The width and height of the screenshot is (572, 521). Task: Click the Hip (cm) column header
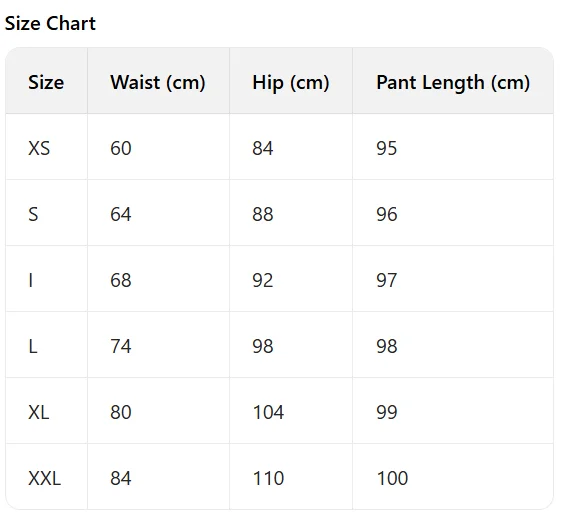(x=291, y=82)
